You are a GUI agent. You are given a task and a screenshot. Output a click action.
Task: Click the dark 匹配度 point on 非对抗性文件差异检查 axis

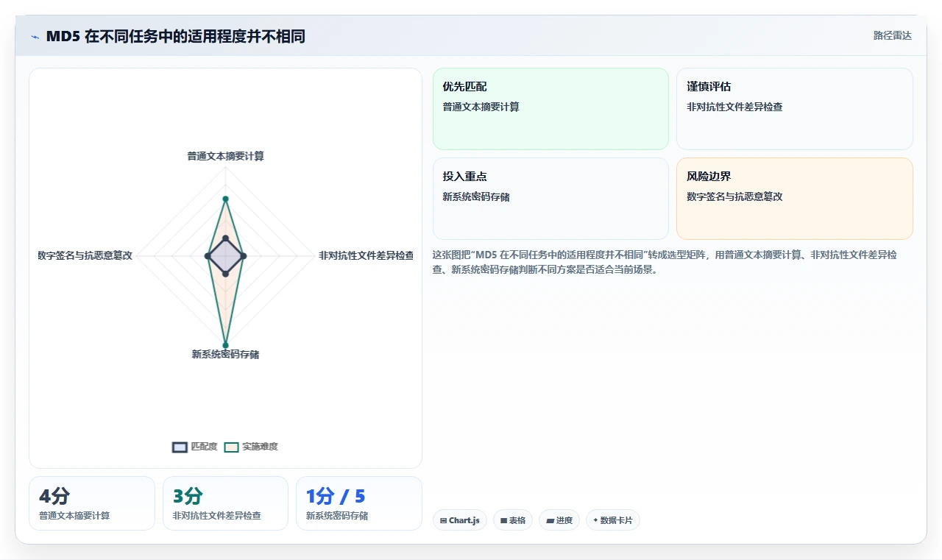[x=244, y=256]
